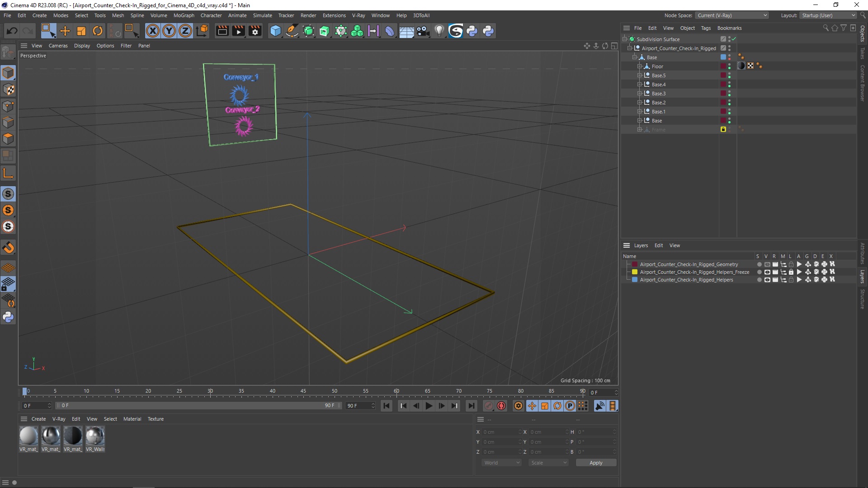Toggle lock on Geometry layer
This screenshot has height=488, width=868.
(x=791, y=264)
